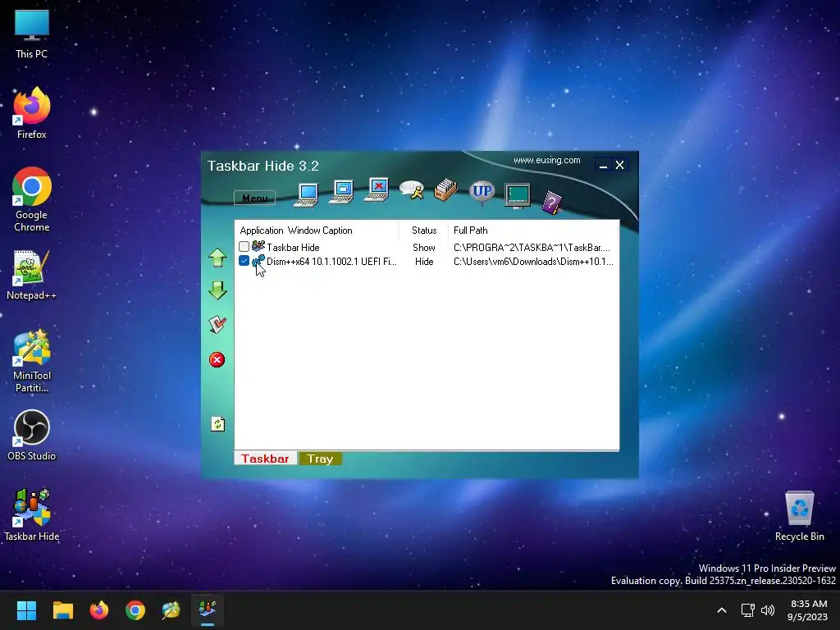Image resolution: width=840 pixels, height=630 pixels.
Task: Move item down with green down arrow
Action: click(x=217, y=290)
